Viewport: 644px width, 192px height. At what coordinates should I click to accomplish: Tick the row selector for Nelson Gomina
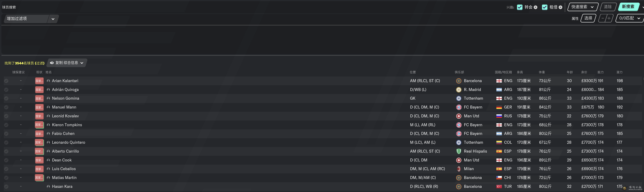pyautogui.click(x=6, y=98)
